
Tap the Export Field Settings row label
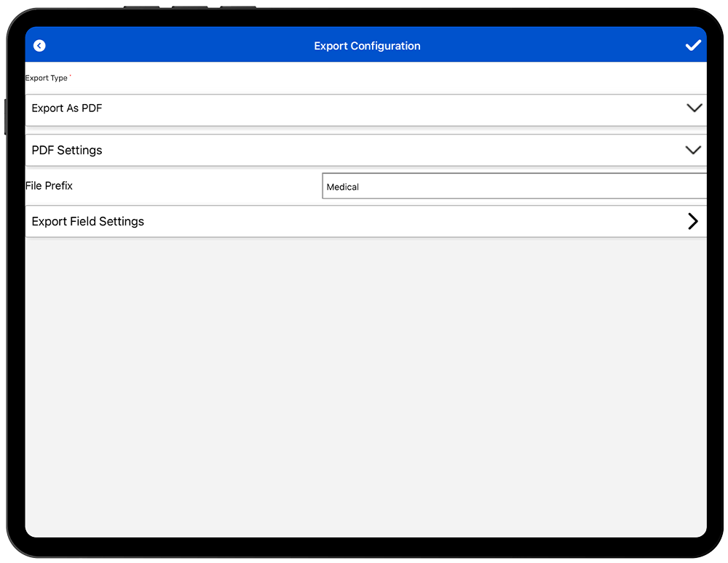[88, 222]
